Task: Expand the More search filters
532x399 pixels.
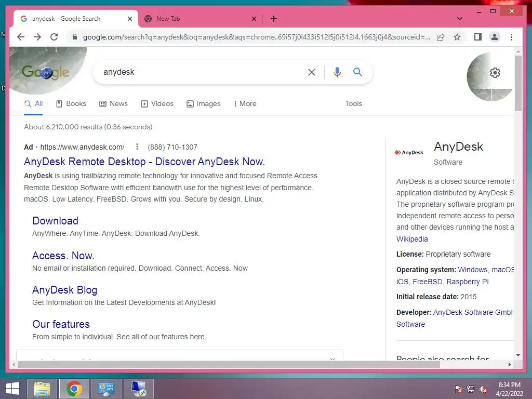Action: click(x=245, y=103)
